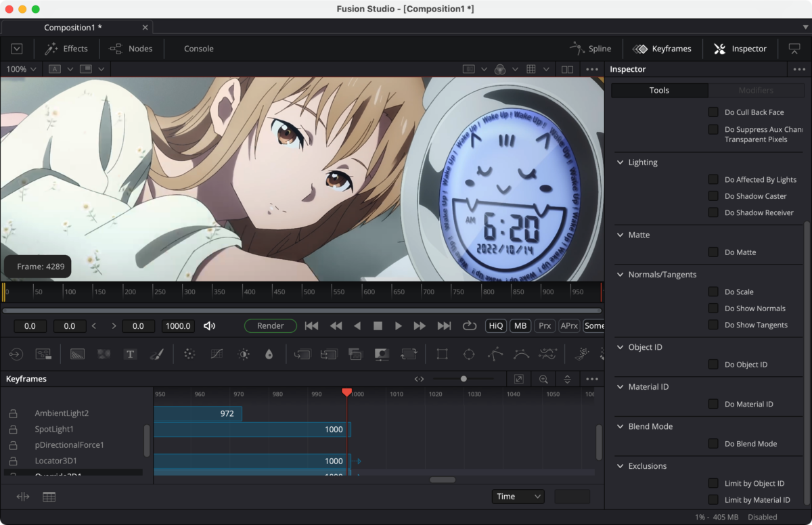This screenshot has width=812, height=525.
Task: Enable the Do Show Normals checkbox
Action: pos(713,309)
